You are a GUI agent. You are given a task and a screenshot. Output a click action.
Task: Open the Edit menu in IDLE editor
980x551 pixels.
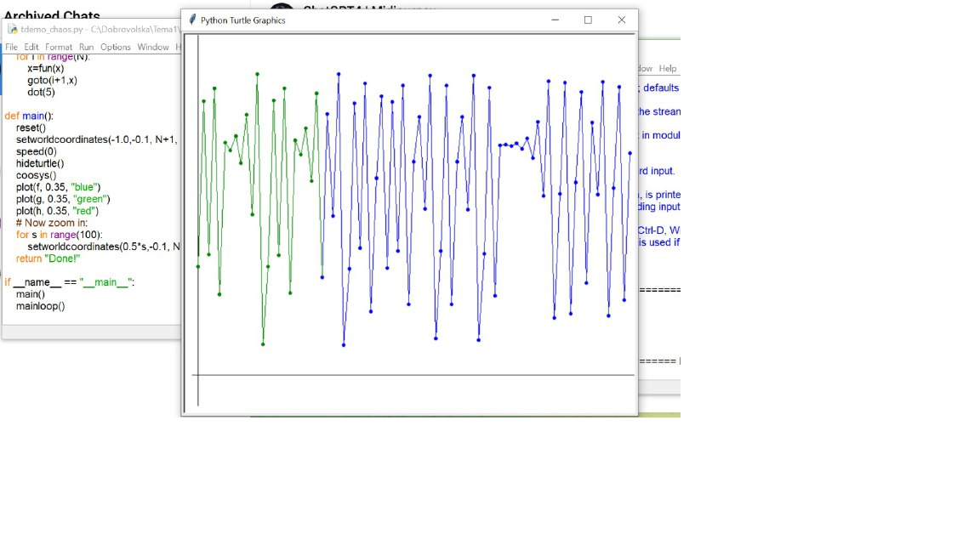[x=31, y=47]
